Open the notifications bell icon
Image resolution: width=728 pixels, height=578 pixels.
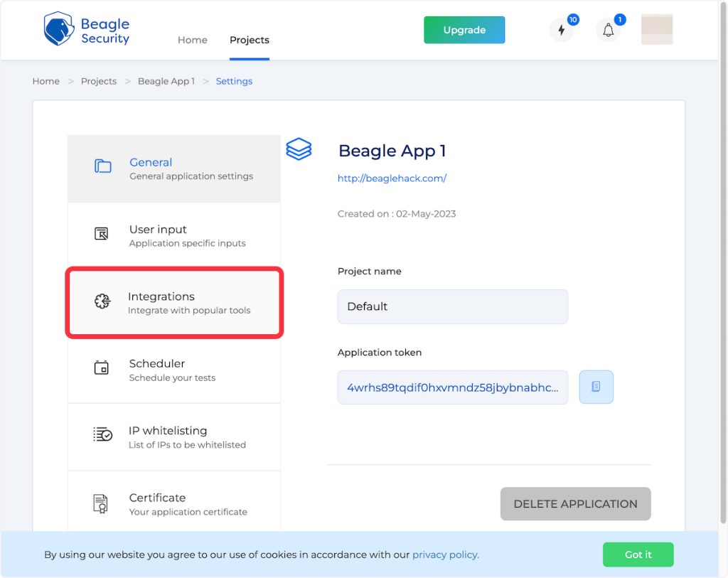coord(608,31)
